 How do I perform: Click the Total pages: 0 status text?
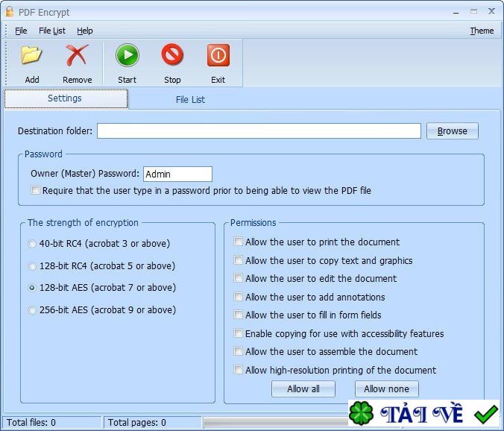137,422
